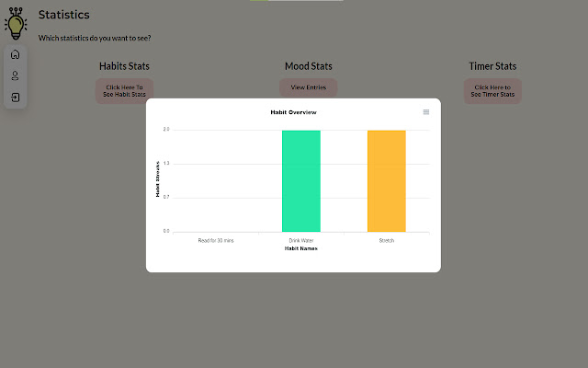Open the user profile sidebar icon
The image size is (588, 368).
pos(16,75)
